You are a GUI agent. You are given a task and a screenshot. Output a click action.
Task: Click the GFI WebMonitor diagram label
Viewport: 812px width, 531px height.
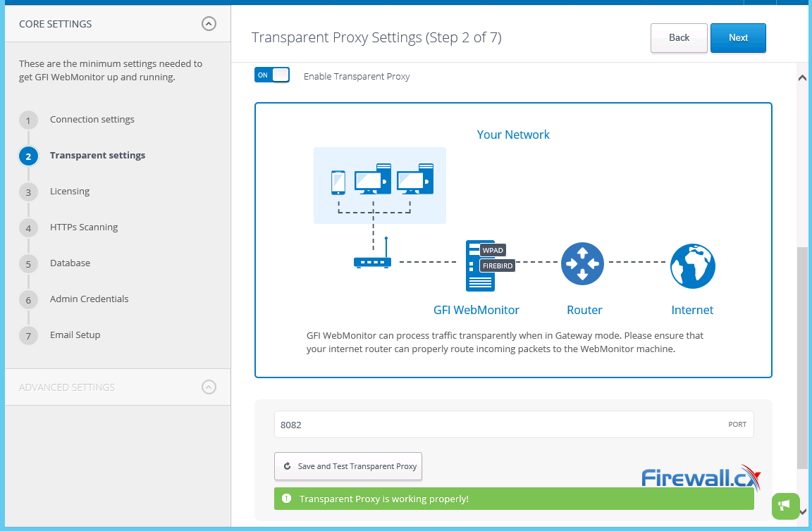[476, 310]
